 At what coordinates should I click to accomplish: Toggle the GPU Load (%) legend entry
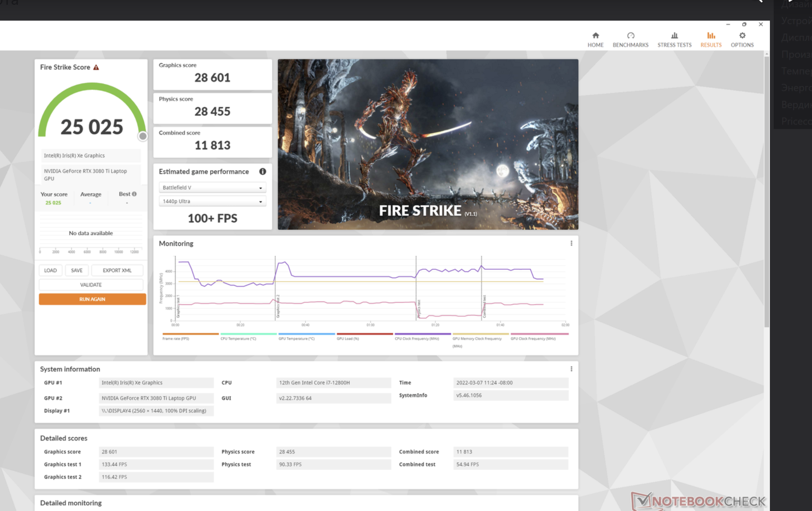pos(365,336)
